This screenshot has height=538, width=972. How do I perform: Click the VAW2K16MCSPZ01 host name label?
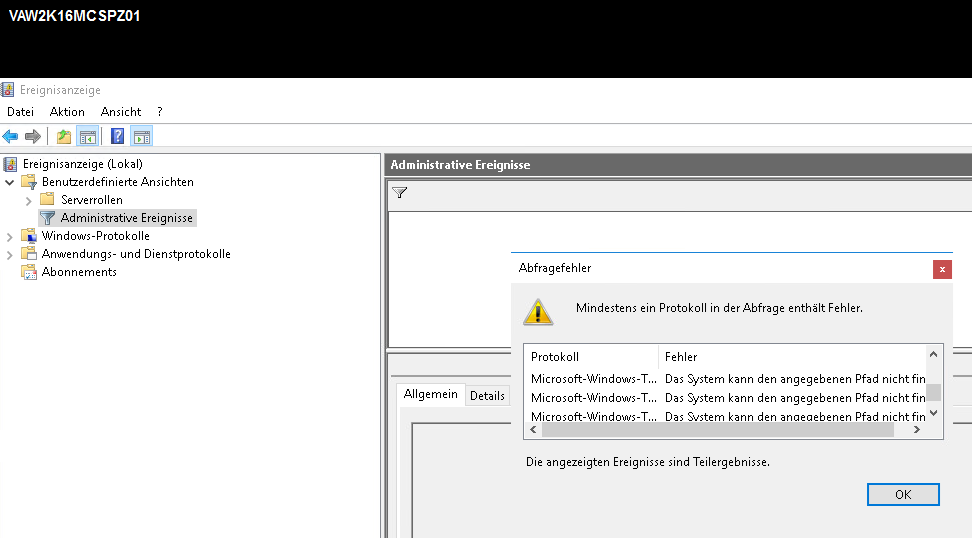click(74, 16)
